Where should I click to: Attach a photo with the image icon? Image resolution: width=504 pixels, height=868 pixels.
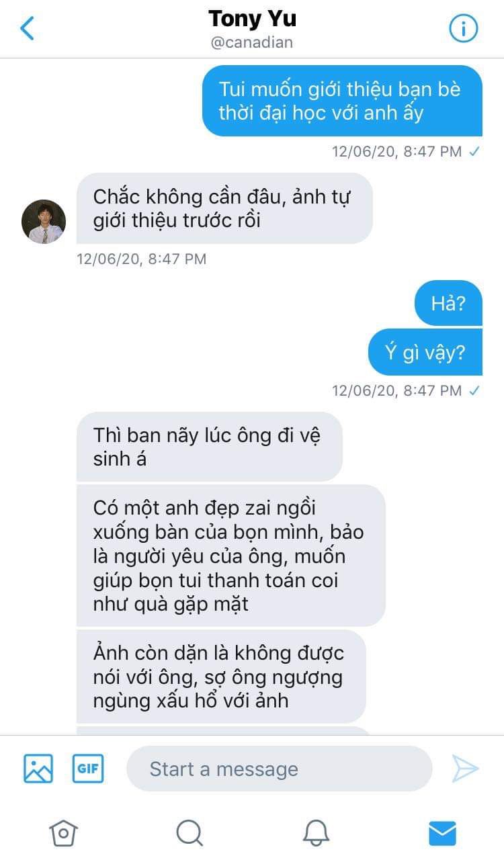[x=38, y=769]
